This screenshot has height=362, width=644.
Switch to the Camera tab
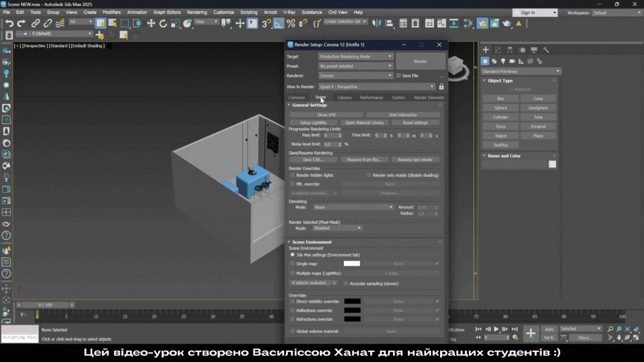344,98
